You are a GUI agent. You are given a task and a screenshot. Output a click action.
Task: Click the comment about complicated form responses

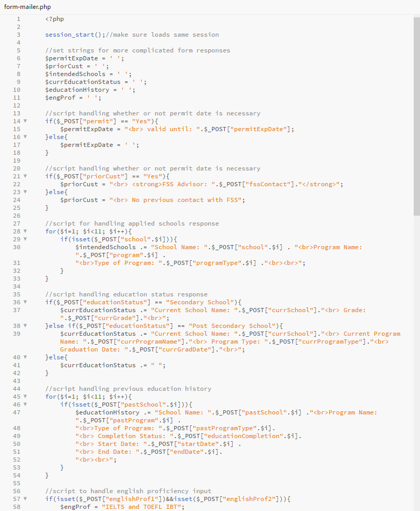click(x=138, y=50)
